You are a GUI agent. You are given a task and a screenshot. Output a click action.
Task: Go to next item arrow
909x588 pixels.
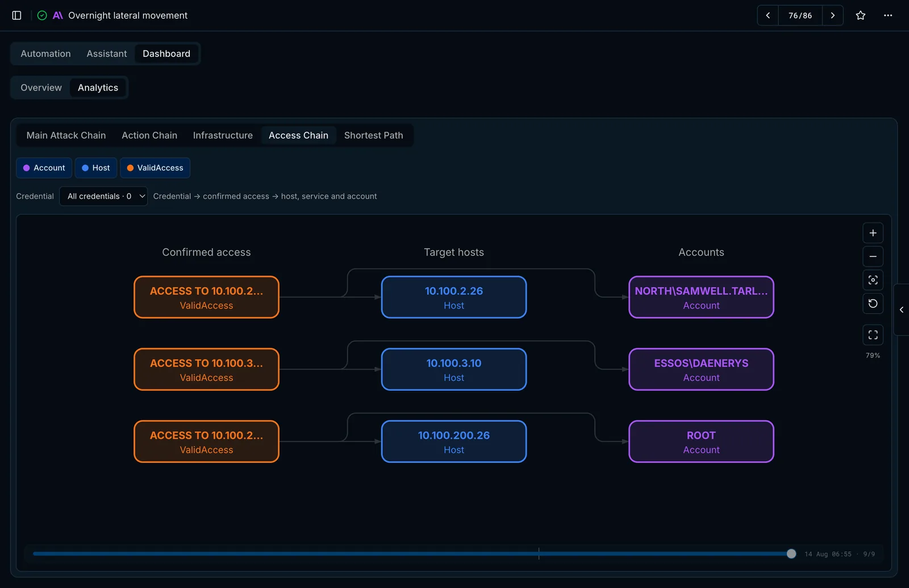point(833,15)
